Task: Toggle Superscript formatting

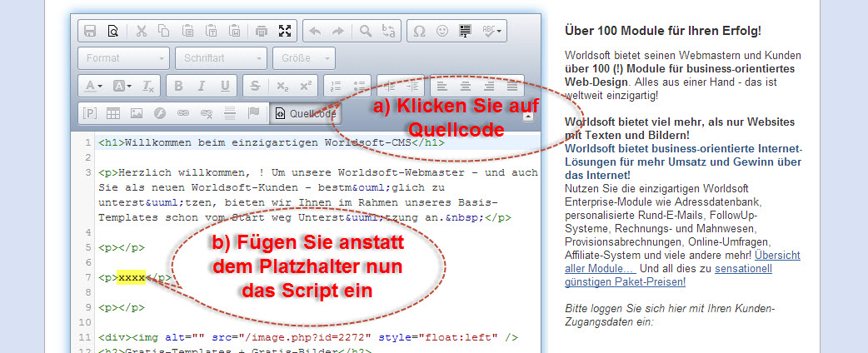Action: [x=306, y=86]
